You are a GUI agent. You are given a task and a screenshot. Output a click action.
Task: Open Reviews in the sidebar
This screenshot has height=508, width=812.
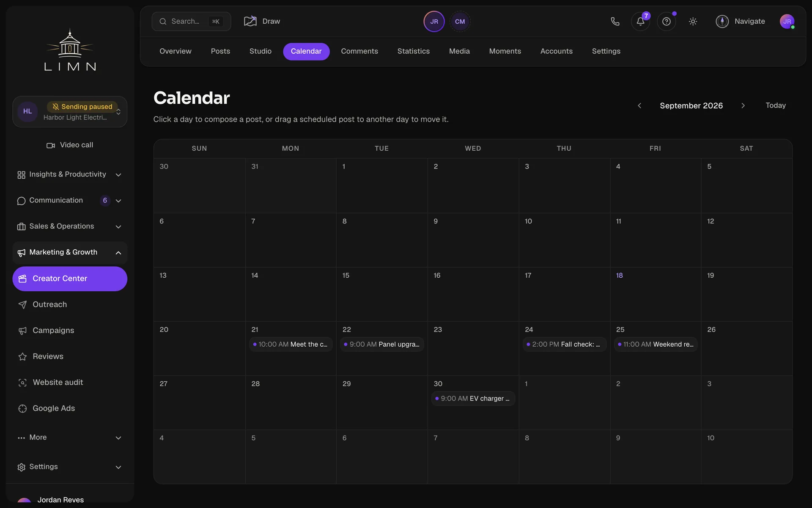pos(70,356)
